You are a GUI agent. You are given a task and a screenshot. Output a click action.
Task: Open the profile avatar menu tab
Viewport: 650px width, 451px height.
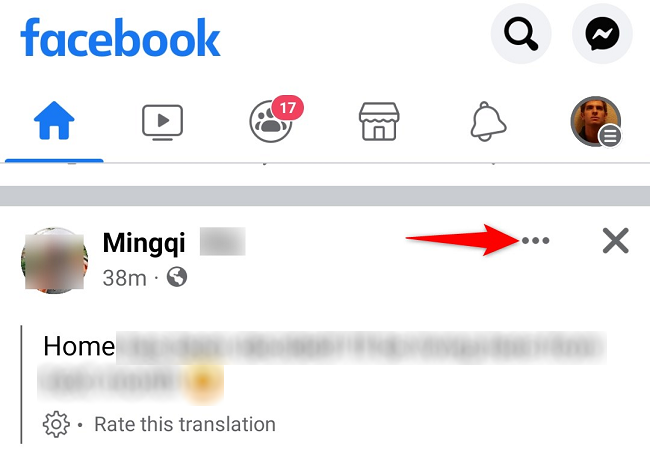pyautogui.click(x=596, y=121)
